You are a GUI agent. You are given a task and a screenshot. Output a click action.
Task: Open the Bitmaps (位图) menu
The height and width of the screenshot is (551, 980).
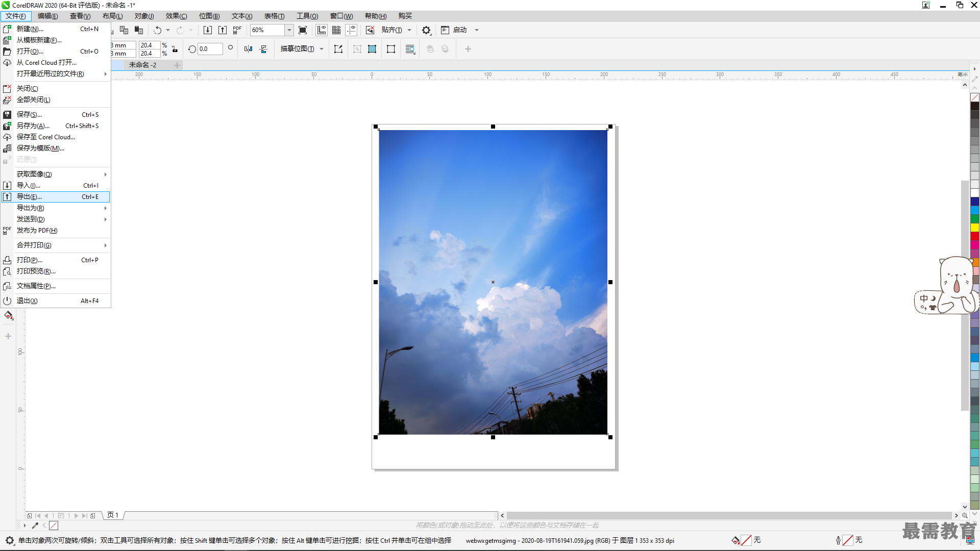click(x=209, y=16)
